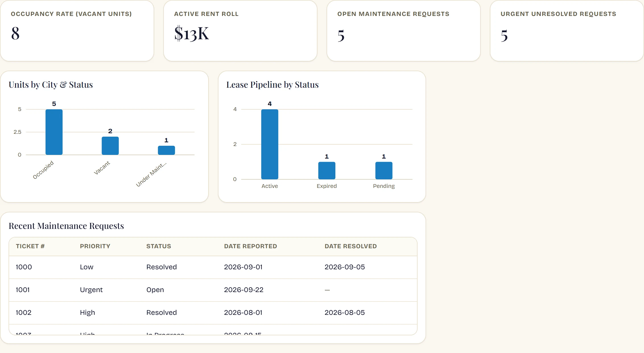The width and height of the screenshot is (644, 353).
Task: Click date reported 2026-09-22
Action: click(x=244, y=290)
